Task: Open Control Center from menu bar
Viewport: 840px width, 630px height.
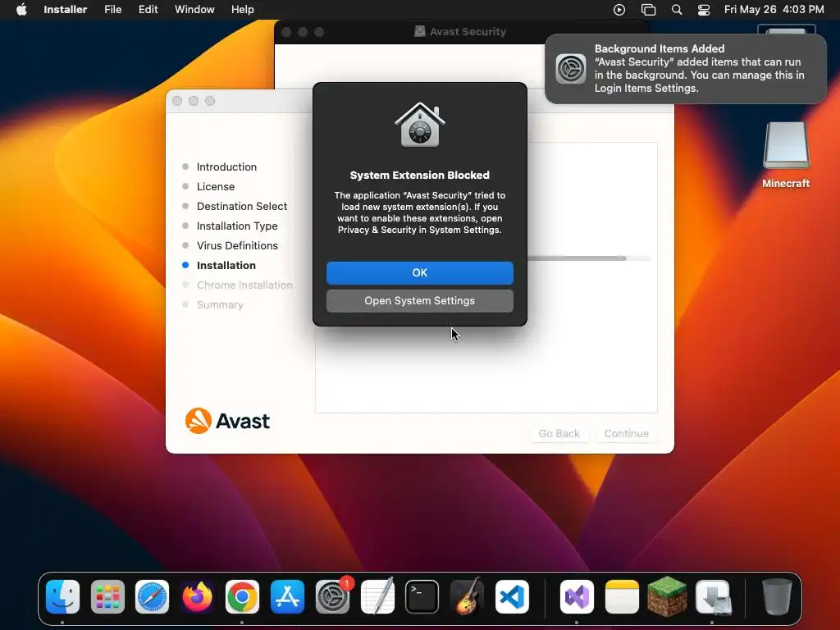Action: [703, 10]
